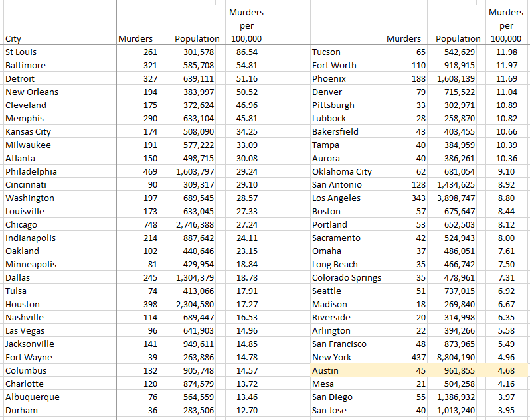Click the Oklahoma City cell
Viewport: 530px width, 420px height.
[x=341, y=171]
